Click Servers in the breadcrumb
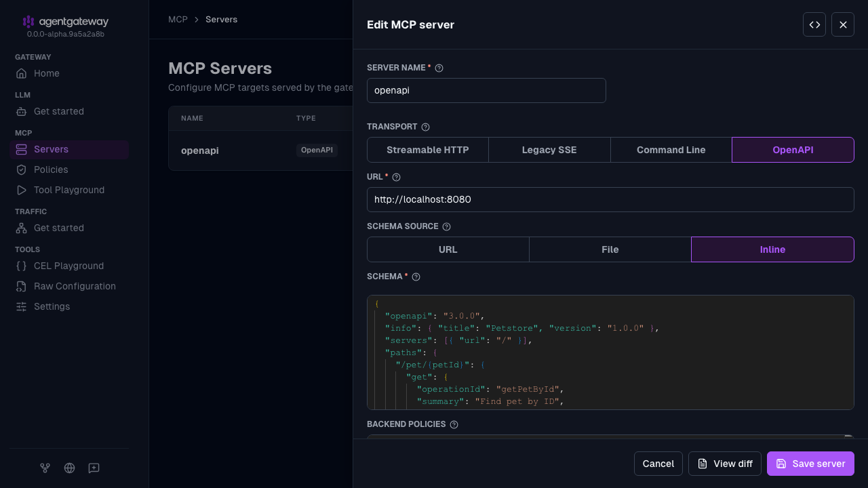Screen dimensions: 868x488 pos(221,20)
